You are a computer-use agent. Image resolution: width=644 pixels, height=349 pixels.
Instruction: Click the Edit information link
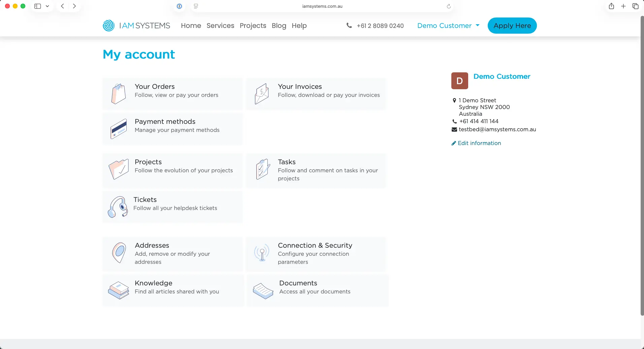[479, 143]
